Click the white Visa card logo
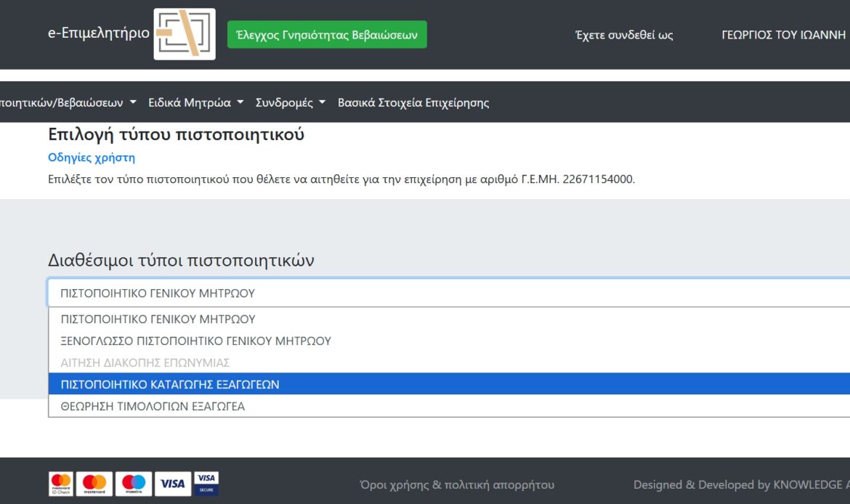The image size is (850, 504). click(172, 483)
